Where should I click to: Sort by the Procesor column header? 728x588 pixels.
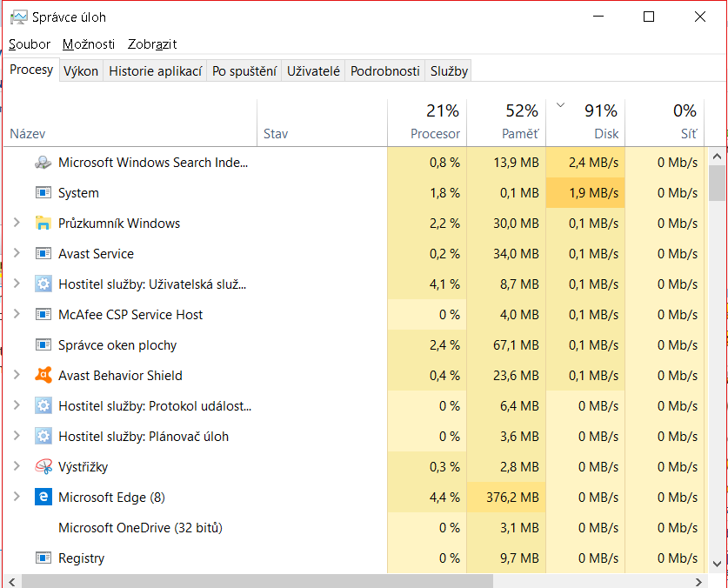(x=435, y=134)
